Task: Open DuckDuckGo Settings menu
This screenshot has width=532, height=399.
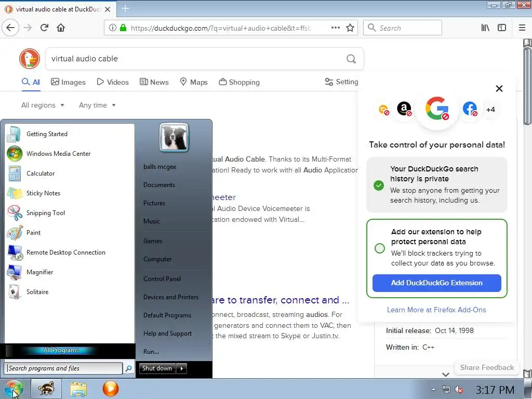Action: click(x=341, y=82)
